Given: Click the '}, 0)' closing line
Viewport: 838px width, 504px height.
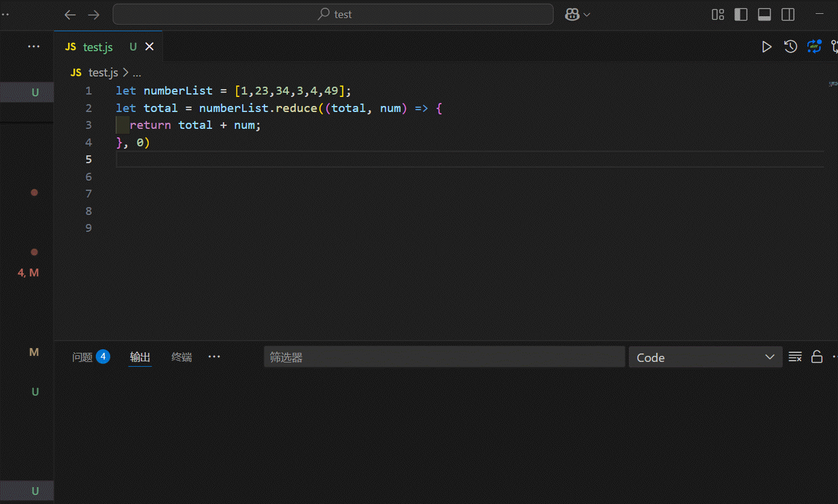Looking at the screenshot, I should [x=133, y=143].
